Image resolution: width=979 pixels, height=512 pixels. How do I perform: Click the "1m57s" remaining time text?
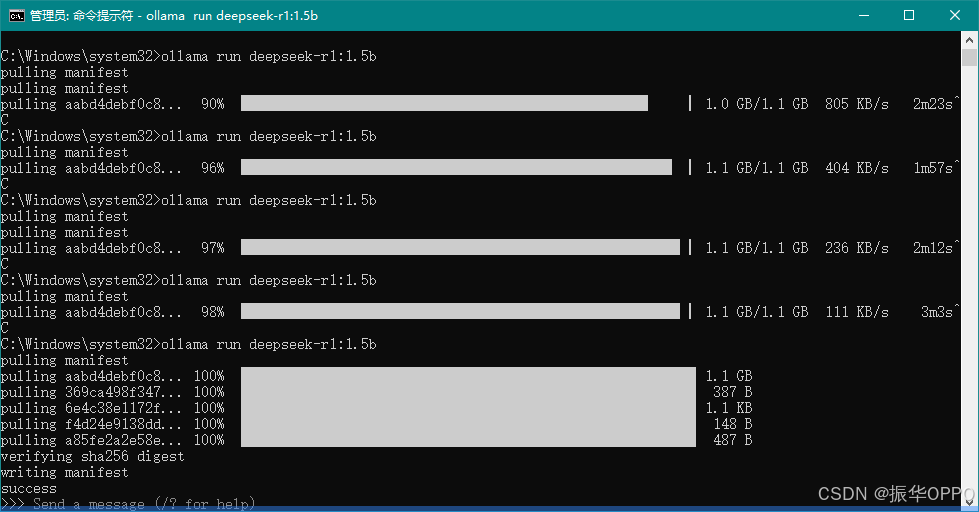pos(933,167)
